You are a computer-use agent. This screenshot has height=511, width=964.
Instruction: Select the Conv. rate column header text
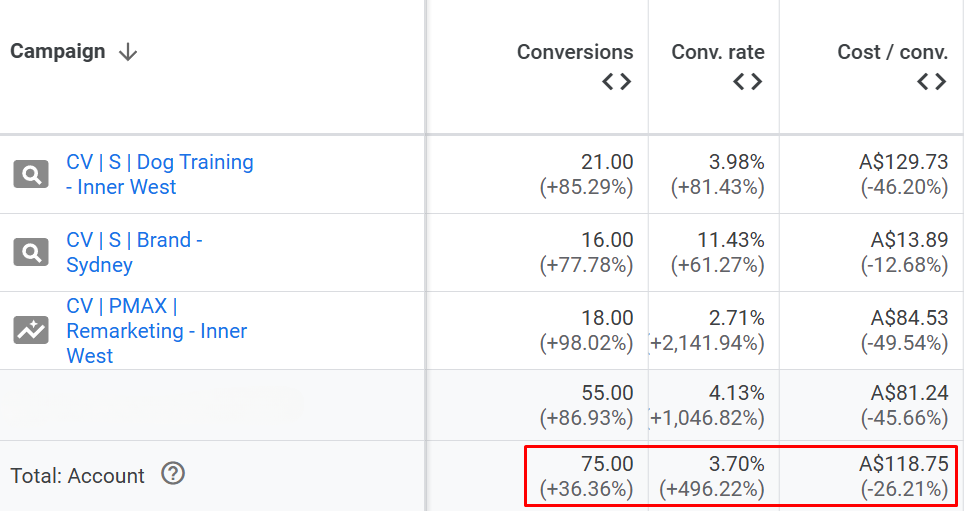coord(718,52)
